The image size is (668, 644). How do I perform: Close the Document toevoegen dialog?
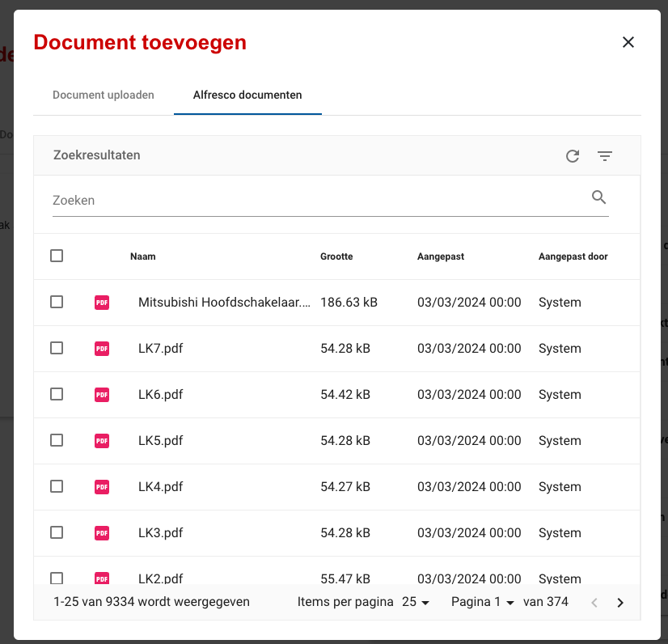pos(628,42)
